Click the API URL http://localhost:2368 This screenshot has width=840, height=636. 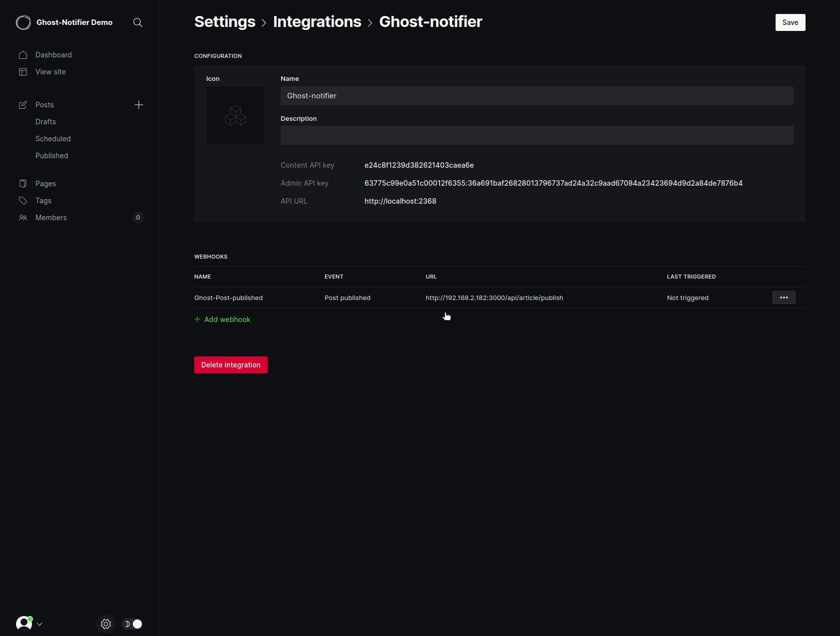tap(401, 201)
